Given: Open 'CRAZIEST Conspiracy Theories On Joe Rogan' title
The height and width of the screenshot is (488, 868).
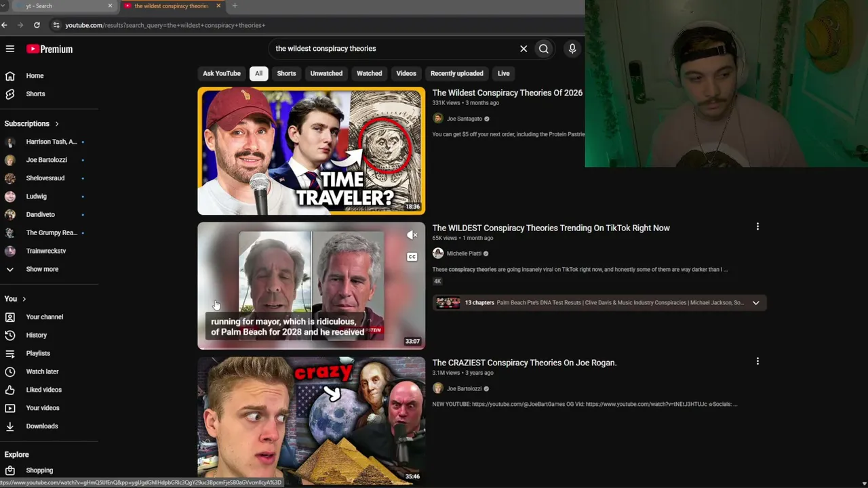Looking at the screenshot, I should click(524, 363).
